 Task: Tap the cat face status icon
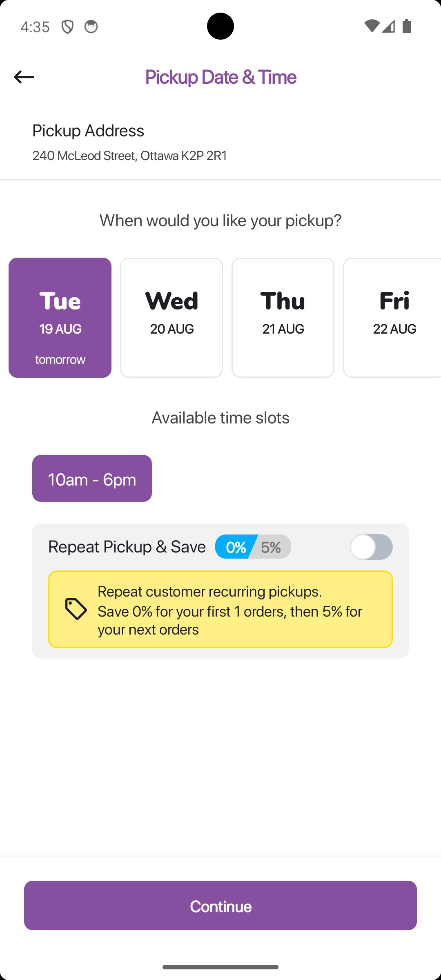(x=91, y=27)
